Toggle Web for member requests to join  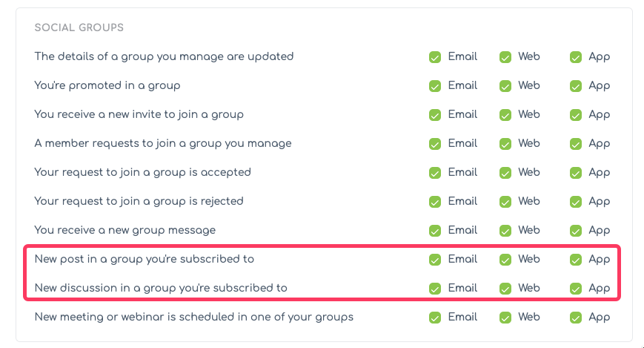coord(505,144)
